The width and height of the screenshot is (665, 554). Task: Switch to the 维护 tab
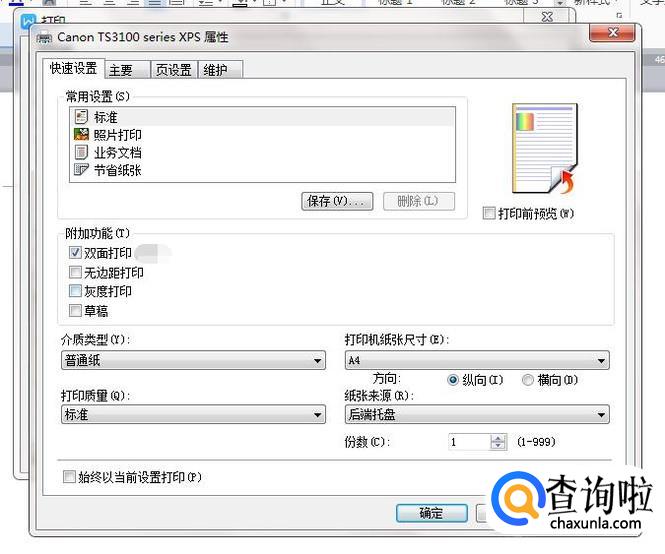coord(221,70)
